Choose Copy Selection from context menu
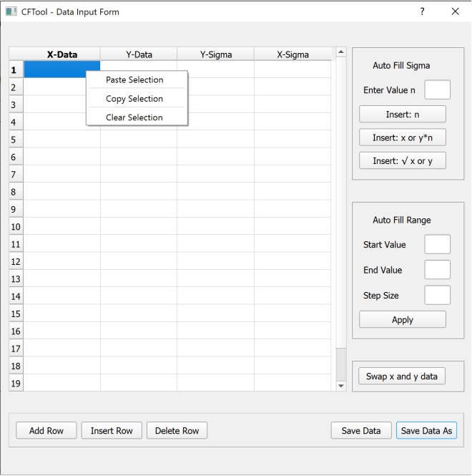 [x=134, y=99]
